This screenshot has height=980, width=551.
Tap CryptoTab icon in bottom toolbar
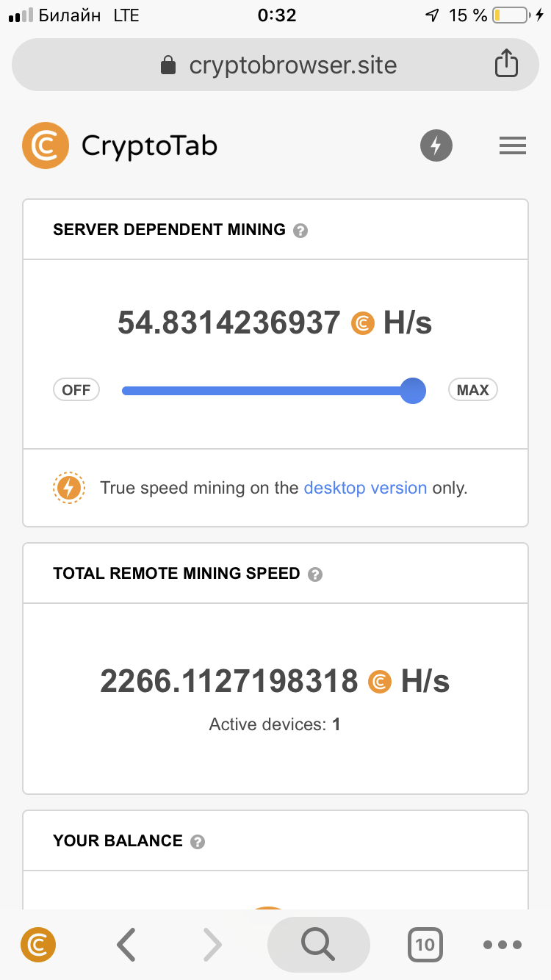pos(38,945)
